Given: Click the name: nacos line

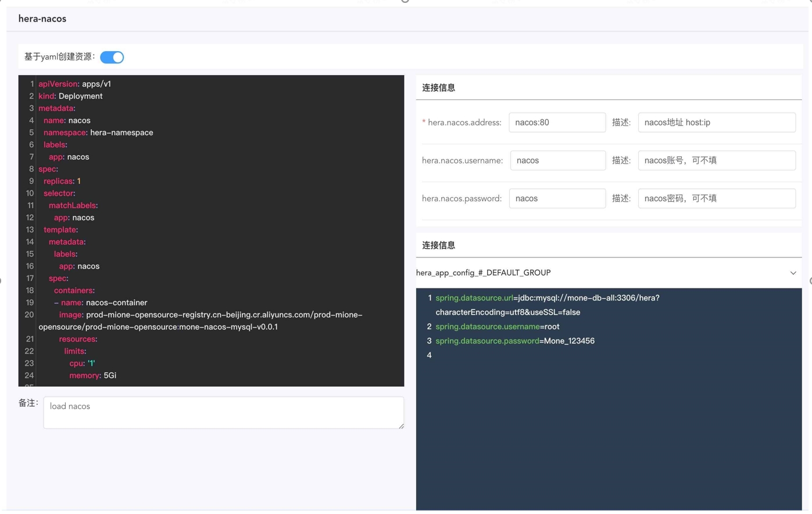Looking at the screenshot, I should coord(67,120).
